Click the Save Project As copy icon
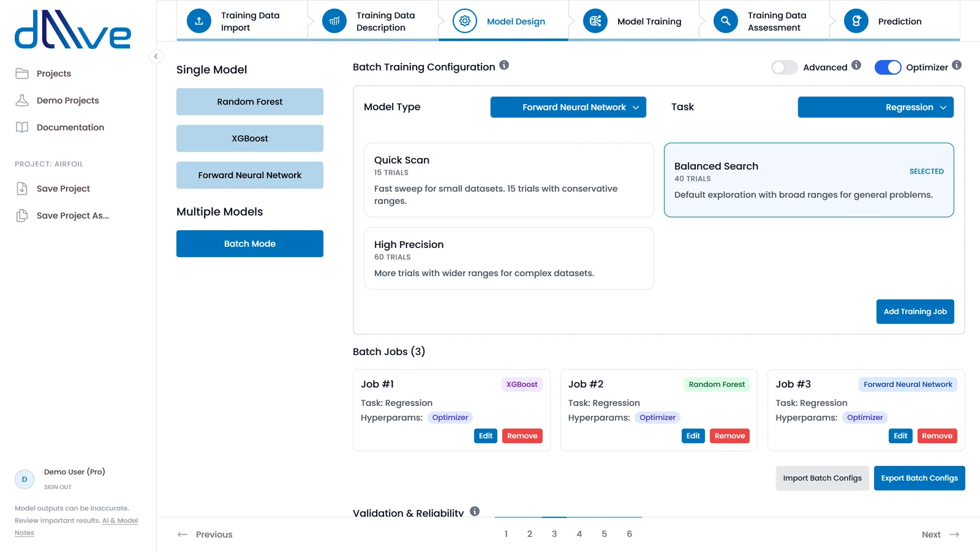The height and width of the screenshot is (551, 980). point(22,216)
